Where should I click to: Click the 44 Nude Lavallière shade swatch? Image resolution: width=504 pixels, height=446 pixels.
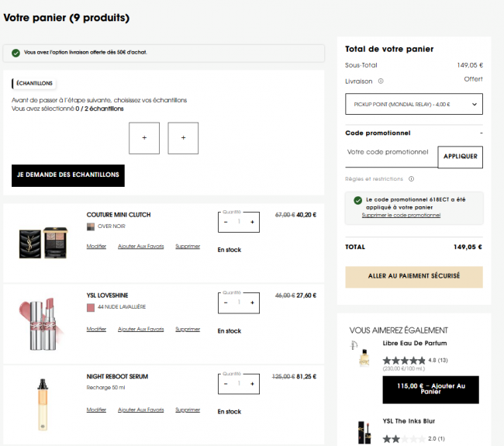90,308
